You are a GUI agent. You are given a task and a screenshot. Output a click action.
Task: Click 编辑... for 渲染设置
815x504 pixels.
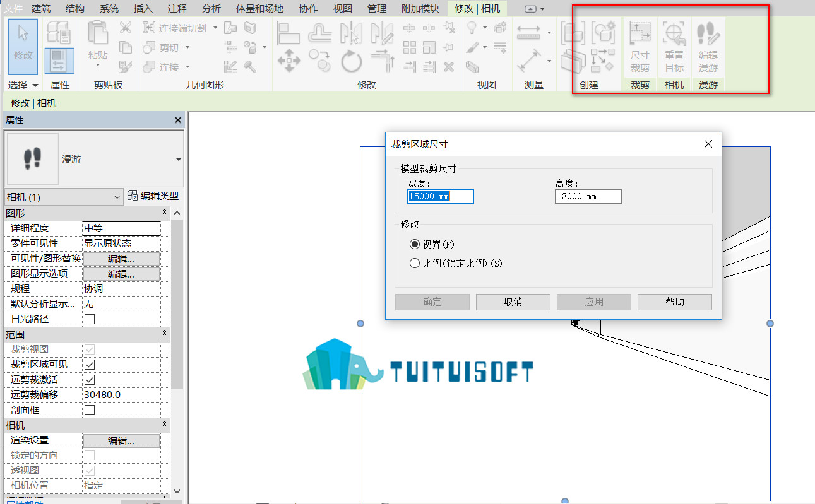pos(121,440)
